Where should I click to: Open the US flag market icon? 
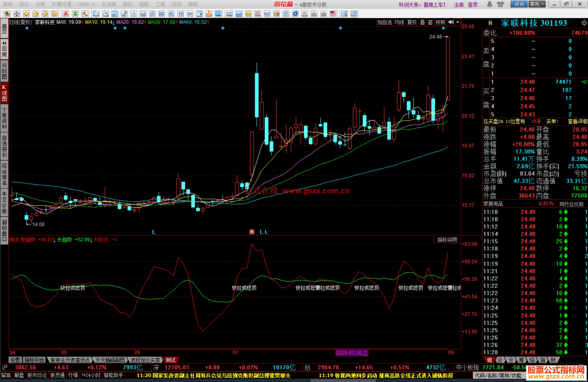click(333, 14)
